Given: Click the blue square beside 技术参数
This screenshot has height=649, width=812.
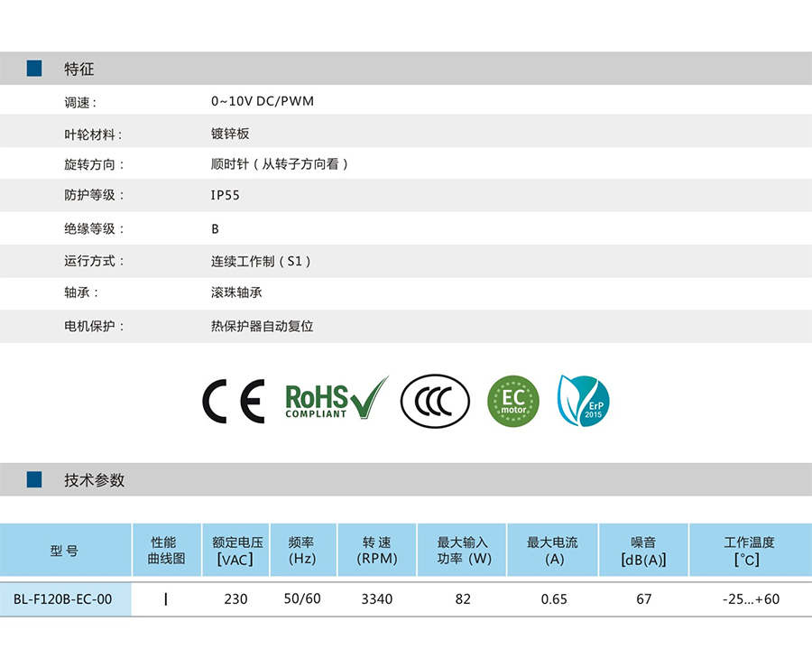Looking at the screenshot, I should point(34,479).
